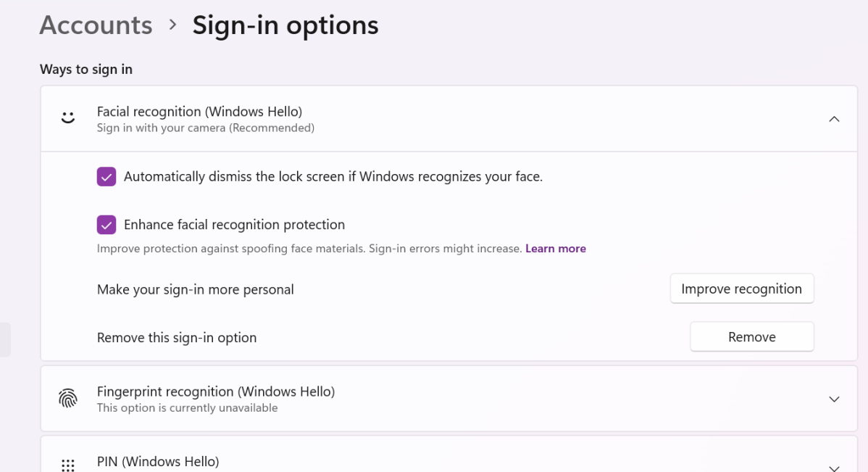This screenshot has height=472, width=868.
Task: Click Remove this sign-in option label
Action: pyautogui.click(x=177, y=338)
